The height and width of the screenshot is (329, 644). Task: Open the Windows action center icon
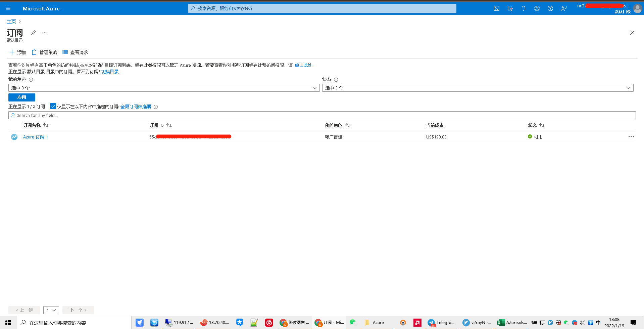pos(633,323)
